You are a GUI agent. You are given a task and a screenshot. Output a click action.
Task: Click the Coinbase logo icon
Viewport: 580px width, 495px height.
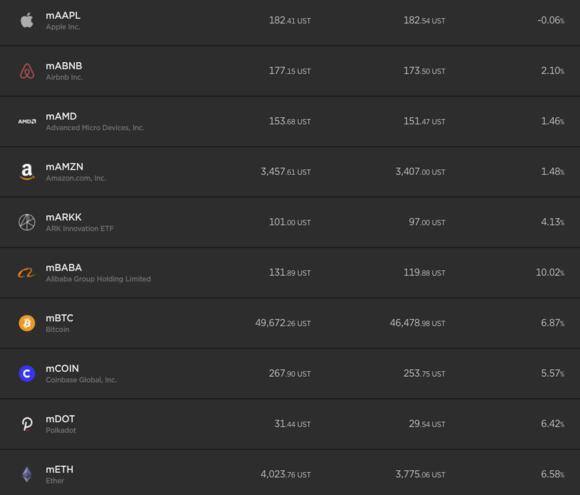pyautogui.click(x=27, y=374)
